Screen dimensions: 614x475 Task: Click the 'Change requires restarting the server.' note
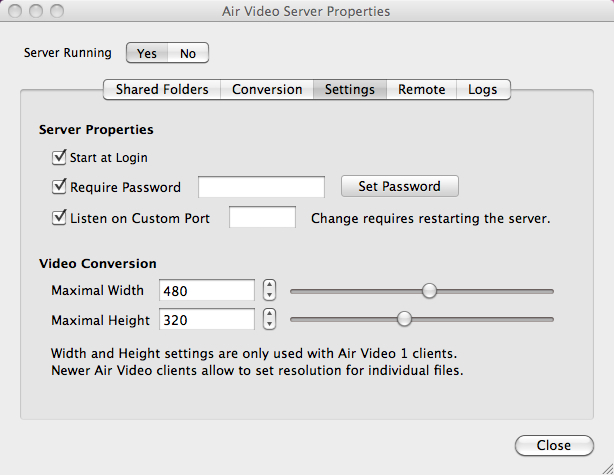click(431, 218)
